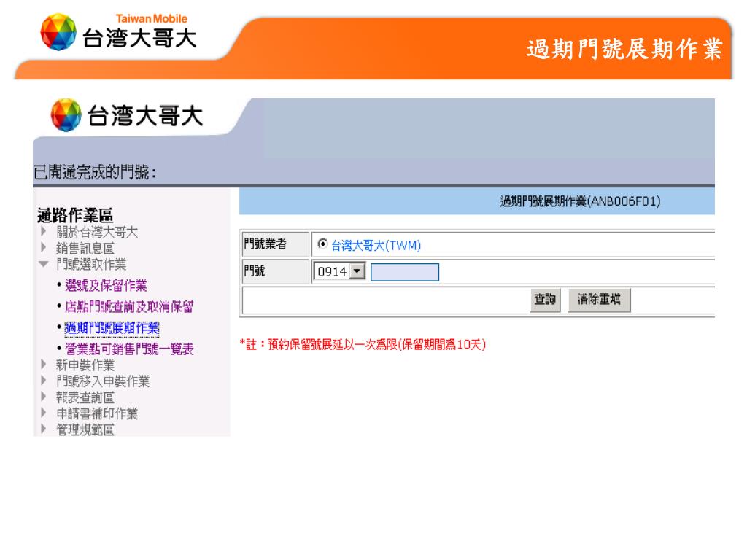Click the 台灣大哥大(TWM) carrier label text

tap(376, 245)
